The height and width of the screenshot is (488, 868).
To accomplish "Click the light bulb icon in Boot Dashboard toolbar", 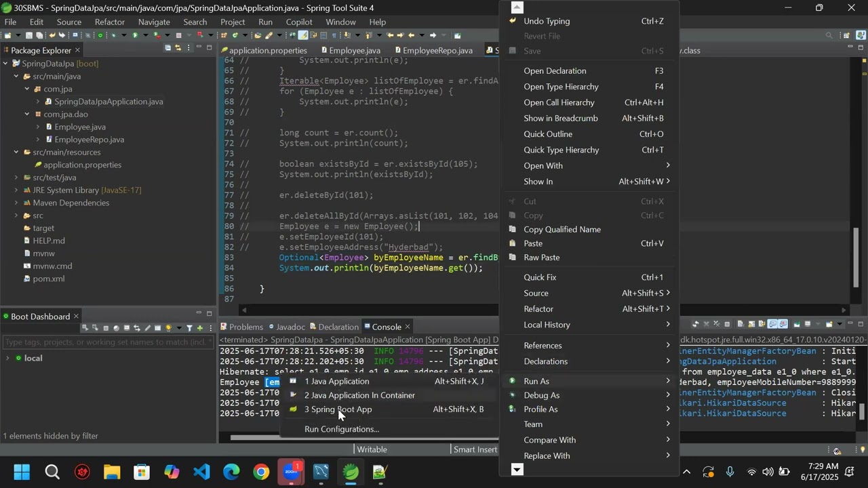I will pyautogui.click(x=169, y=328).
